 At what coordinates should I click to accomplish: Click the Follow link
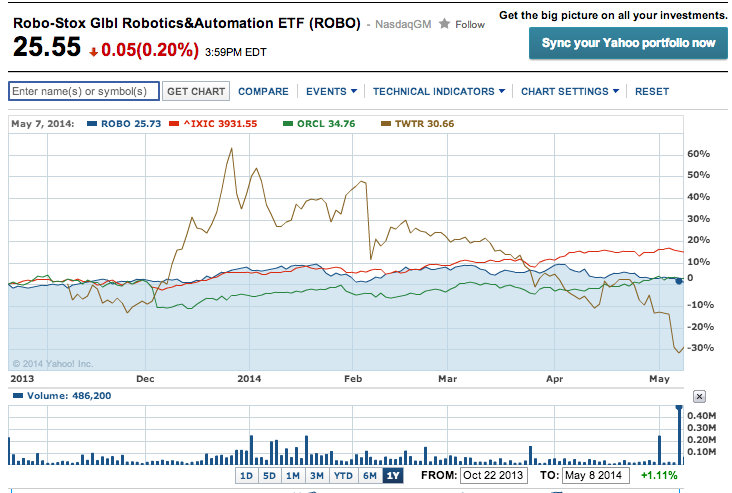tap(470, 24)
